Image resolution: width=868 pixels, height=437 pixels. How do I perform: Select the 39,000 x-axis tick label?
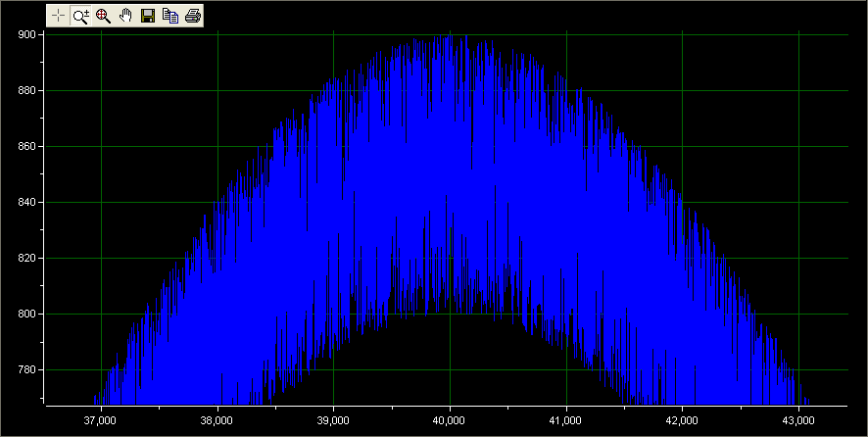[333, 420]
